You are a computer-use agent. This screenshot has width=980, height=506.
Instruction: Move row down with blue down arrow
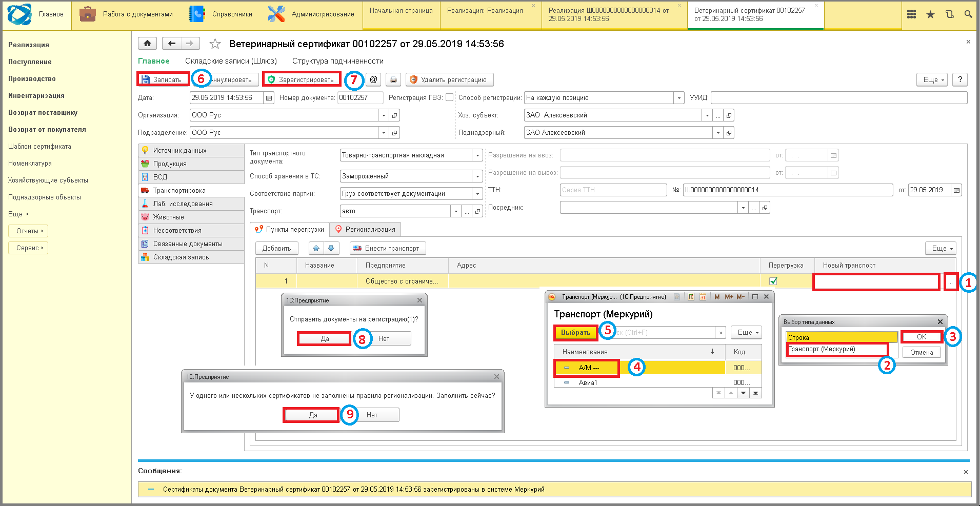[331, 248]
